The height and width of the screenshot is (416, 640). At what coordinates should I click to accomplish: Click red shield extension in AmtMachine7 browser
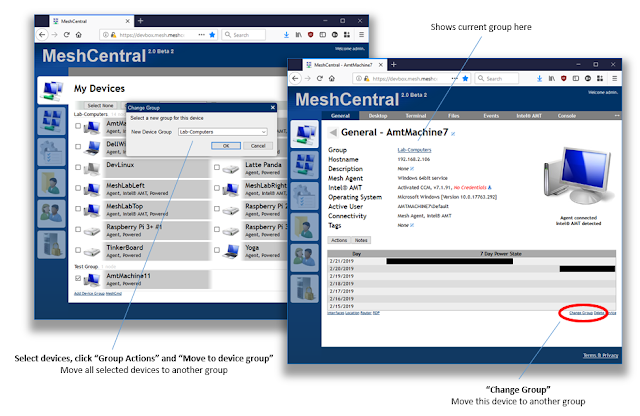pos(564,78)
